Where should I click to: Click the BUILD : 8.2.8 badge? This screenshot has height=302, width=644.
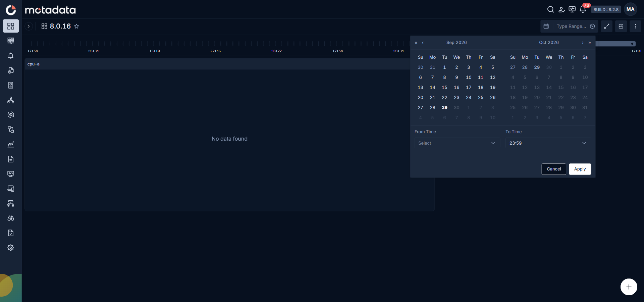(606, 9)
